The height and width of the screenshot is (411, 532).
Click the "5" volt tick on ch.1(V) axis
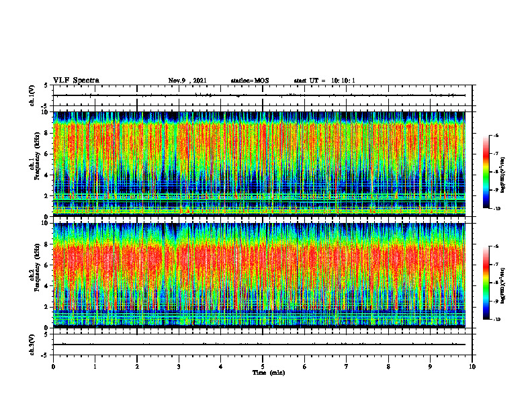tap(47, 85)
